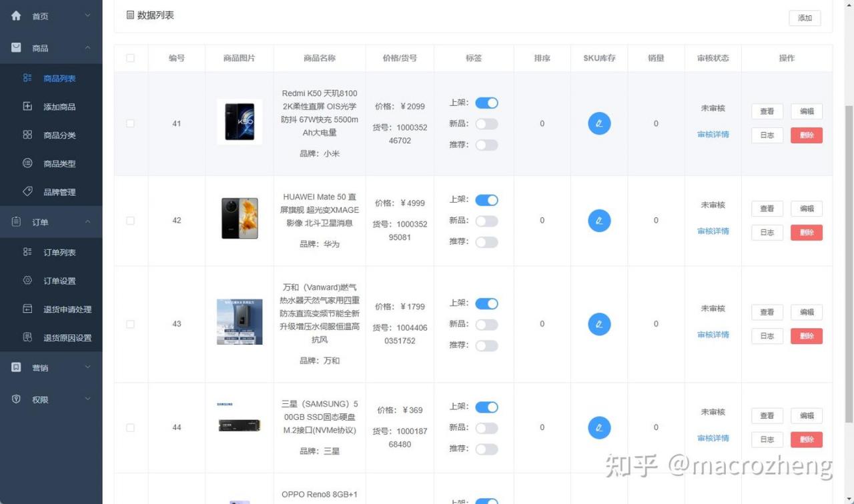Check the checkbox for product 43
Image resolution: width=854 pixels, height=504 pixels.
click(x=130, y=324)
